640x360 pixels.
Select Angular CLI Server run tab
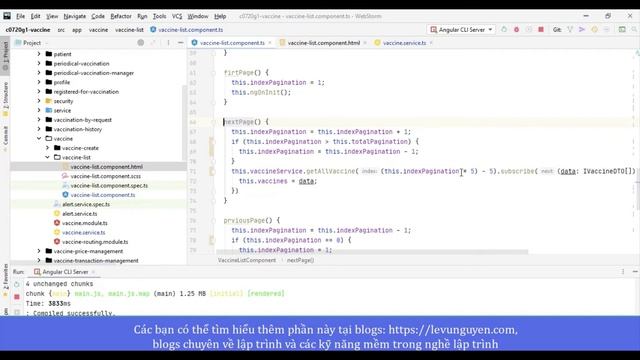pyautogui.click(x=64, y=271)
